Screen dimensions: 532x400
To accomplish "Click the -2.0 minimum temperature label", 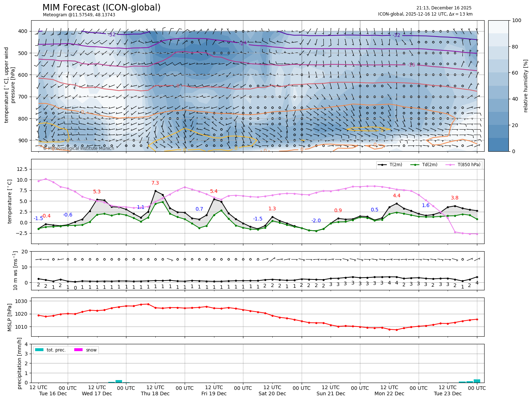I will (x=316, y=221).
